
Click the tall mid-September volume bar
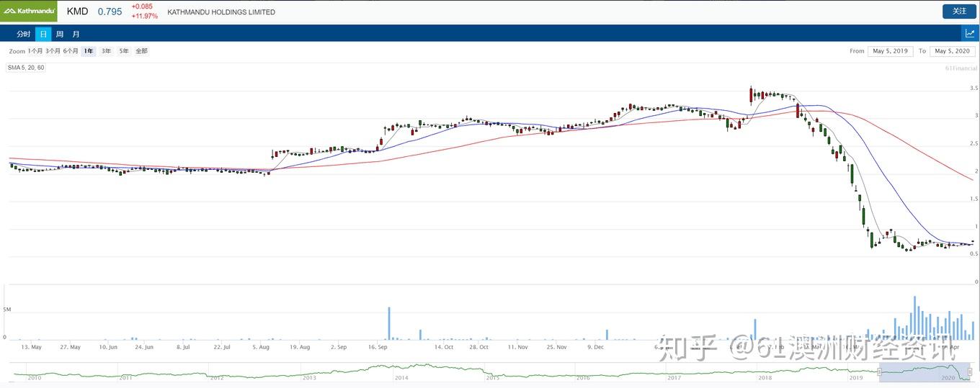coord(389,323)
